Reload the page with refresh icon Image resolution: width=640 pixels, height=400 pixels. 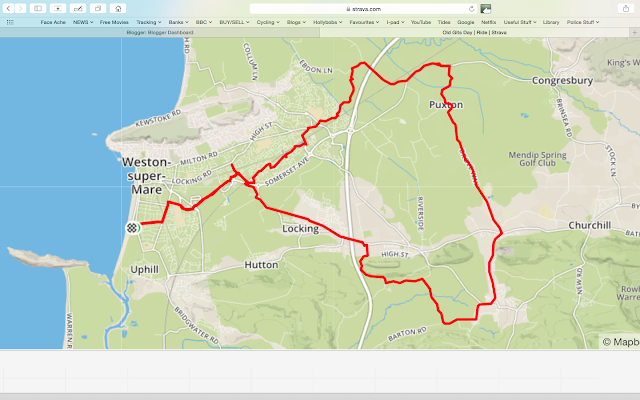471,9
